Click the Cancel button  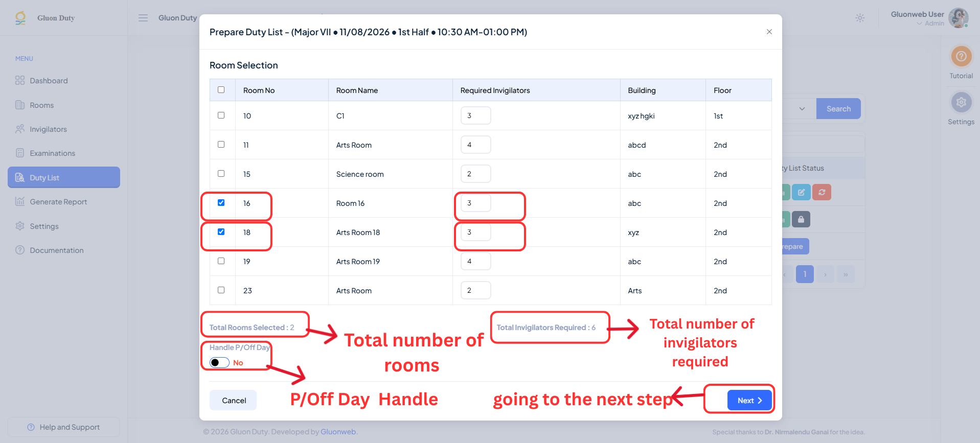click(234, 400)
